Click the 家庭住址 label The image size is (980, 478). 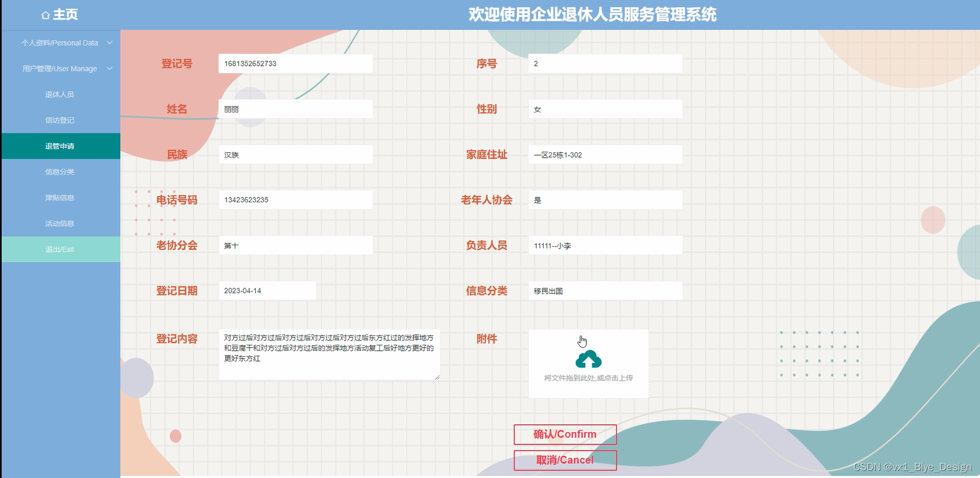click(487, 154)
